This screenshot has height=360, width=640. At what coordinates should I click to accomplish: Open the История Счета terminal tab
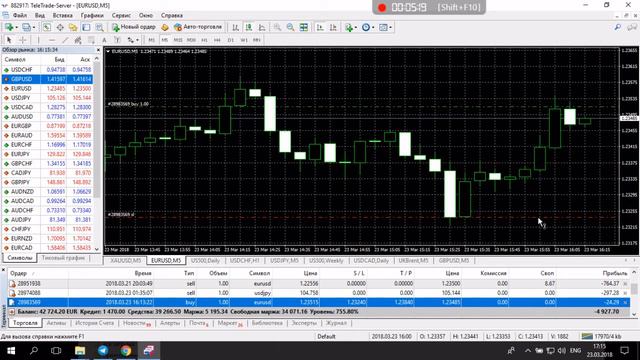(94, 323)
